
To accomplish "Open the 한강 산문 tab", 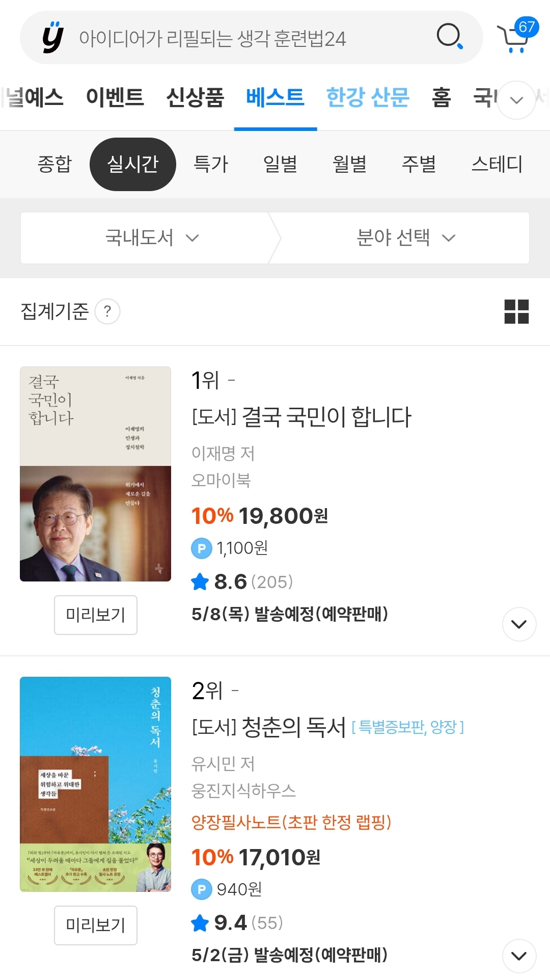I will point(367,97).
